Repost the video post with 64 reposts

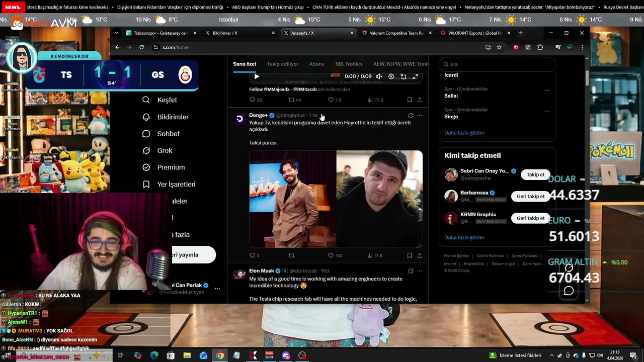point(295,100)
